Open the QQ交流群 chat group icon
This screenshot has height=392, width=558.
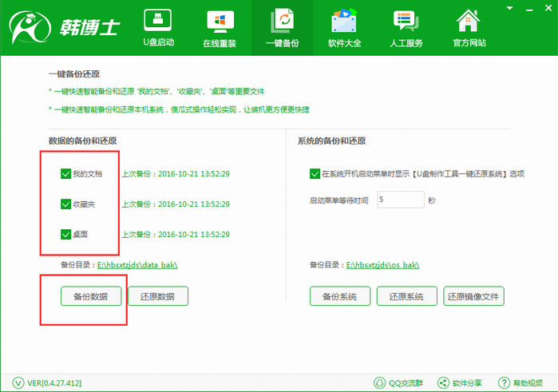(x=380, y=382)
